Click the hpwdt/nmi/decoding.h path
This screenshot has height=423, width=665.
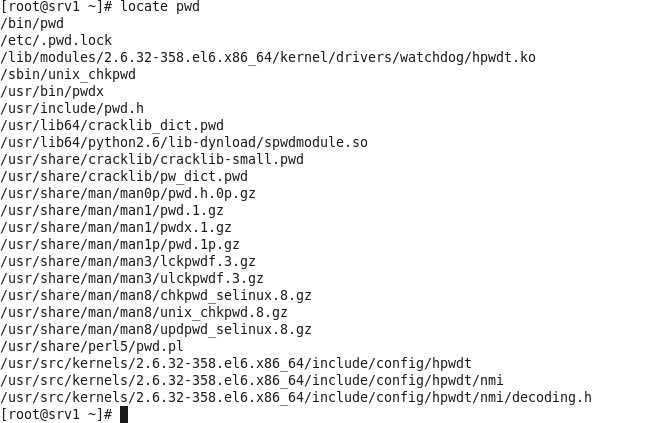coord(296,397)
